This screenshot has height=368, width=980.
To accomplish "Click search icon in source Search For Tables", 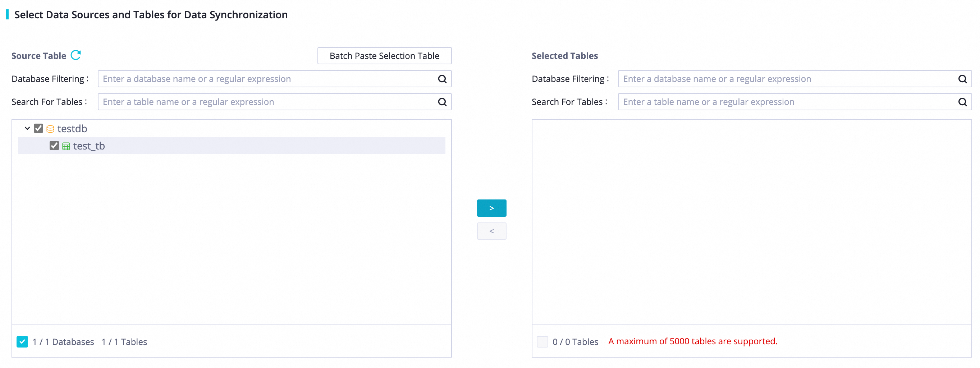I will (x=442, y=102).
